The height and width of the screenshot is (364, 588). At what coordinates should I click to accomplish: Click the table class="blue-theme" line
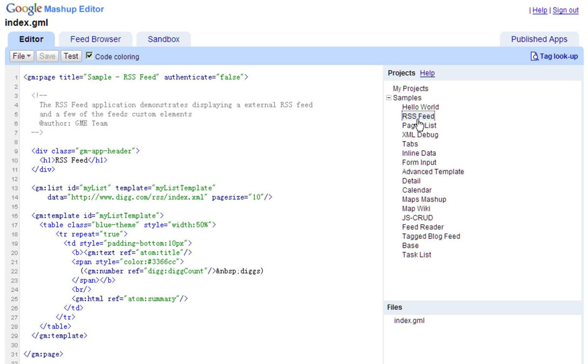[128, 225]
